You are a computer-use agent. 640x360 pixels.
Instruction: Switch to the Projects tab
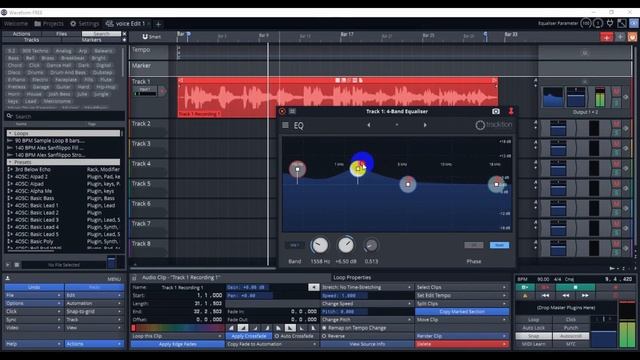click(49, 24)
